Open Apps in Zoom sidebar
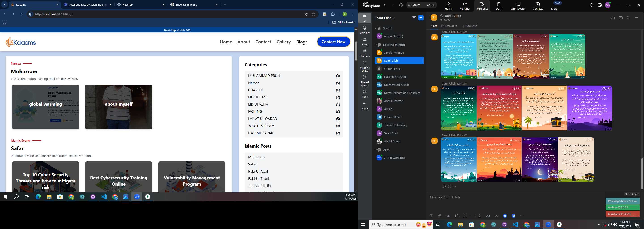The width and height of the screenshot is (644, 229). (365, 94)
